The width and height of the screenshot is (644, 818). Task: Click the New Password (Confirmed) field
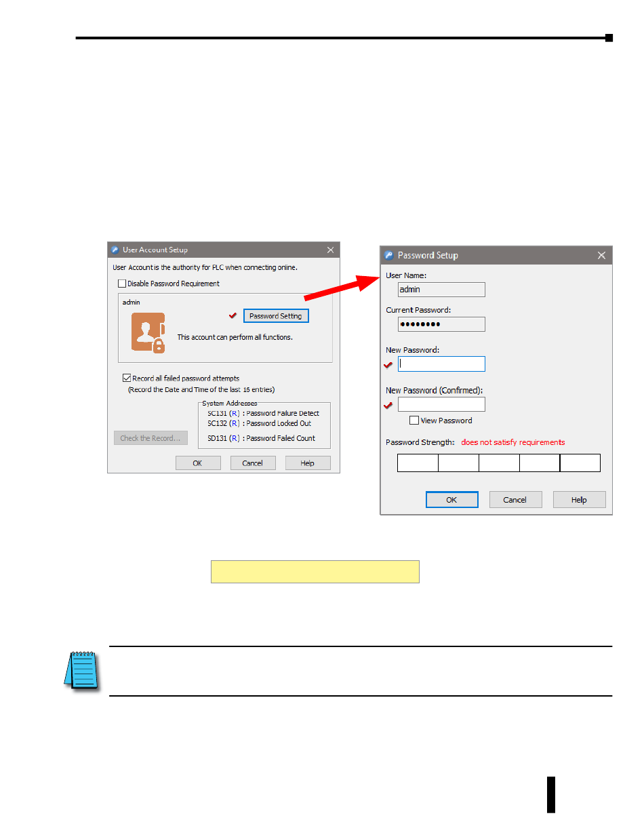point(441,404)
